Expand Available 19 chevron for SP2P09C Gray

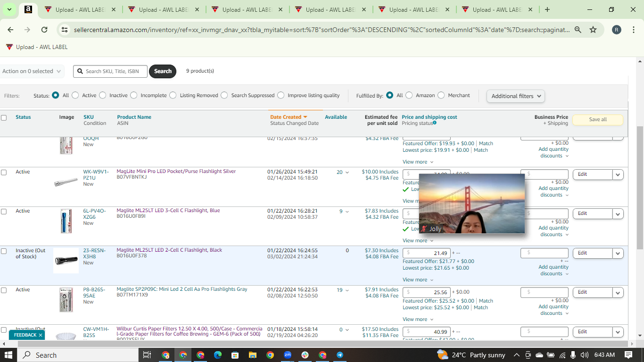(x=347, y=290)
